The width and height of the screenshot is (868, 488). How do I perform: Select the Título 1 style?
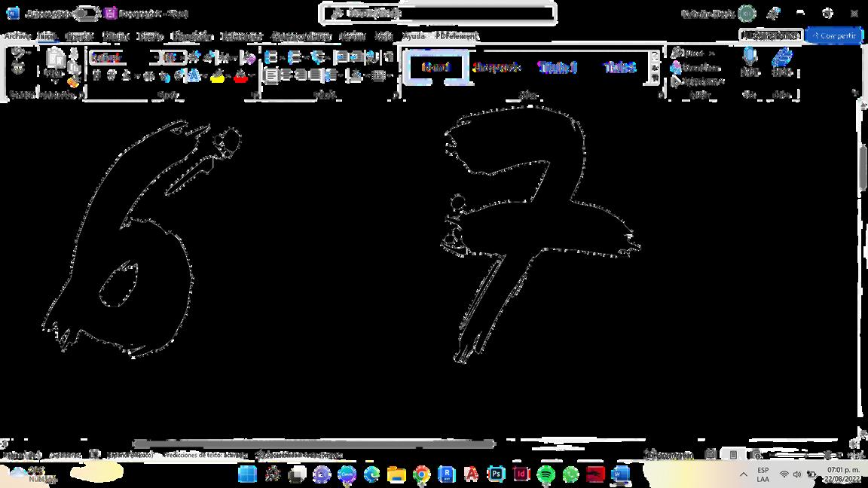click(558, 67)
